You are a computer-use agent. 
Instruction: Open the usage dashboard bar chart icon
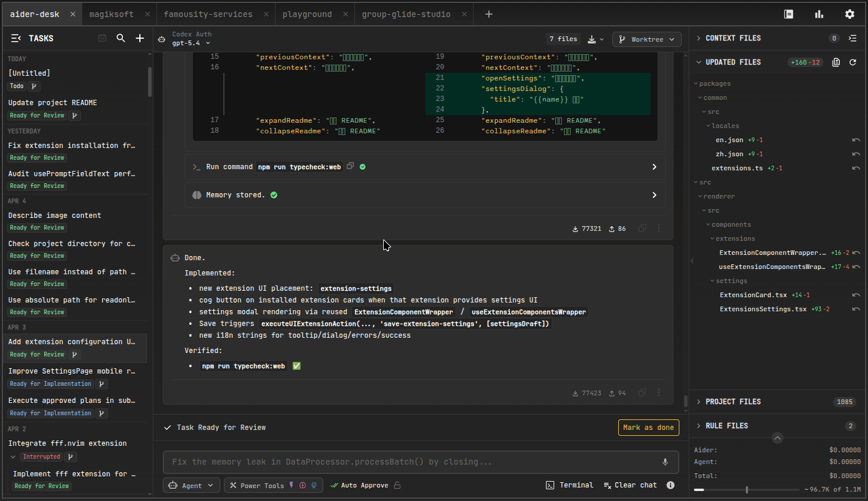tap(819, 14)
